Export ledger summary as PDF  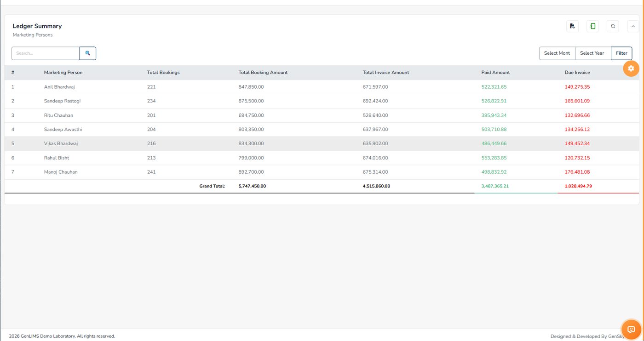pyautogui.click(x=572, y=26)
